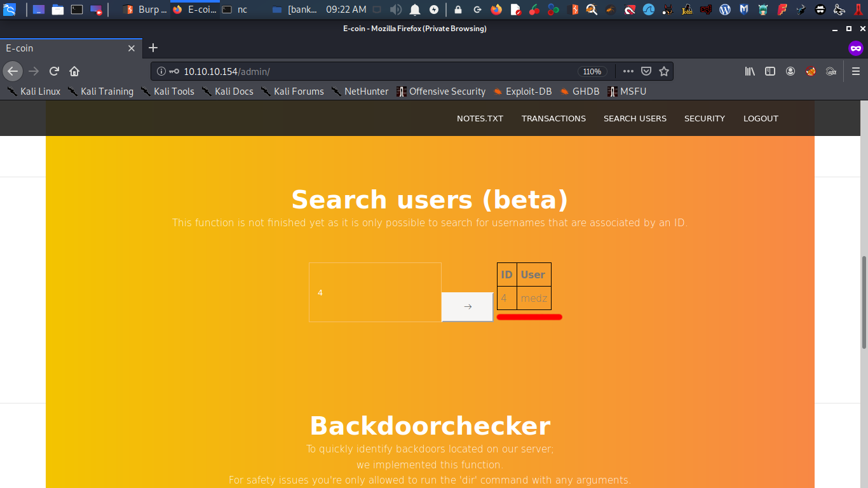
Task: Open the Firefox account icon
Action: pyautogui.click(x=790, y=71)
